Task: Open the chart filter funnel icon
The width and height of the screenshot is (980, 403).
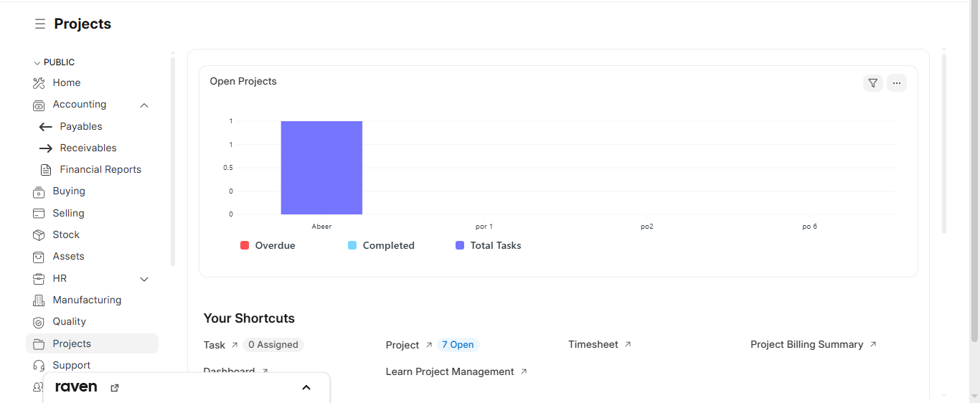Action: point(872,83)
